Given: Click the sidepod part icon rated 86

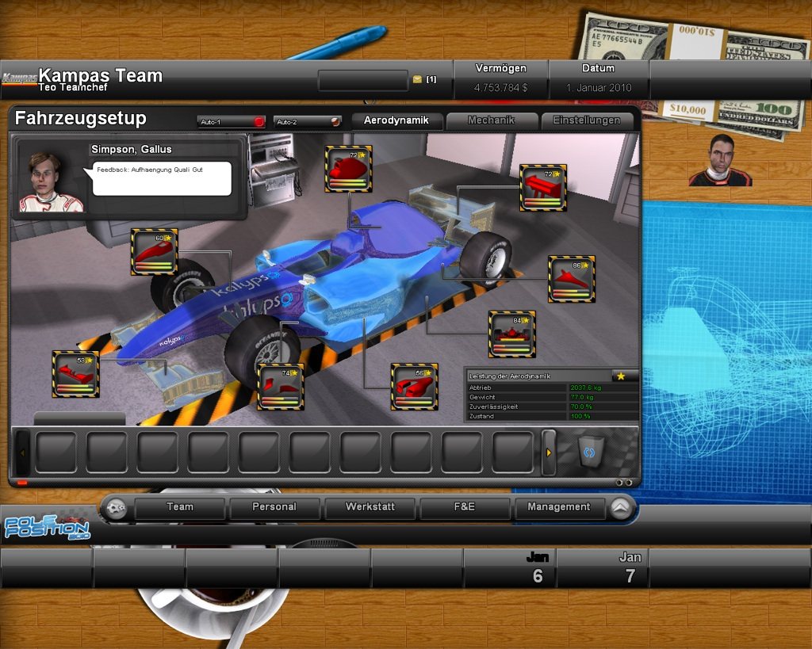Looking at the screenshot, I should [x=572, y=278].
